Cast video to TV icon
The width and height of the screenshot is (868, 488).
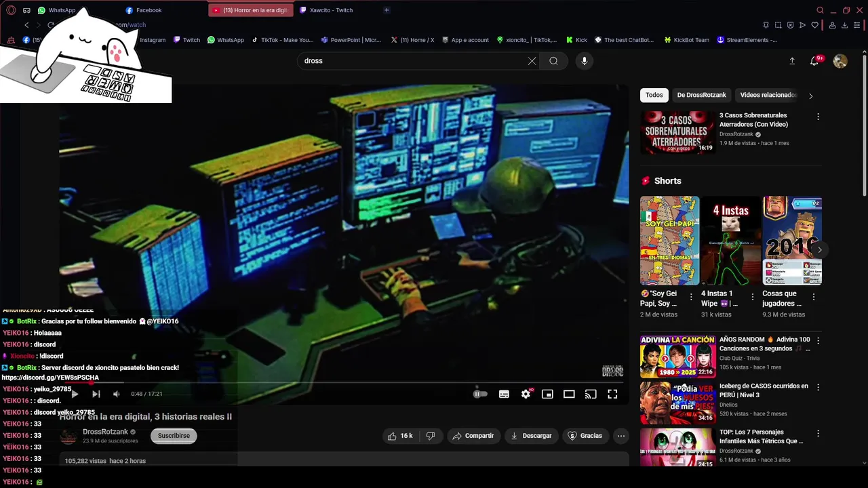[x=591, y=394]
